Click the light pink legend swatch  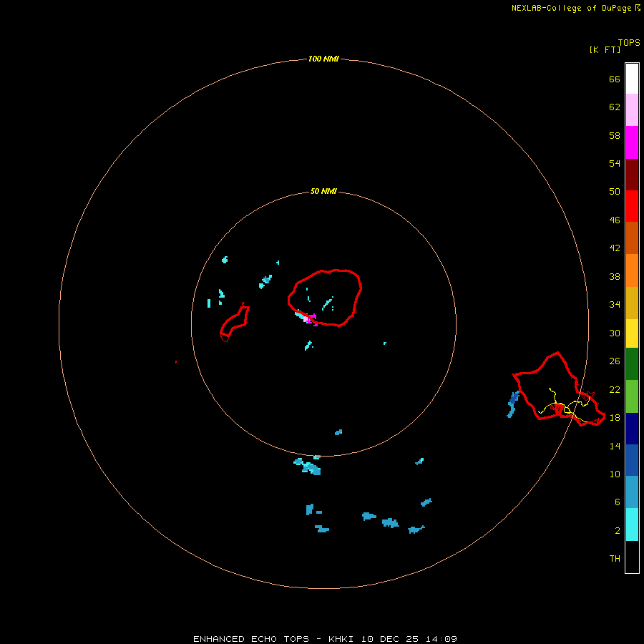[632, 110]
